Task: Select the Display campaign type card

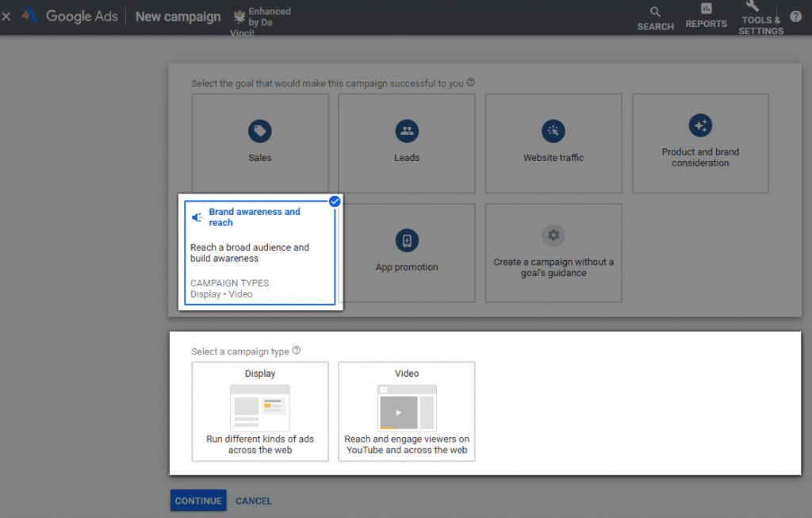Action: 260,411
